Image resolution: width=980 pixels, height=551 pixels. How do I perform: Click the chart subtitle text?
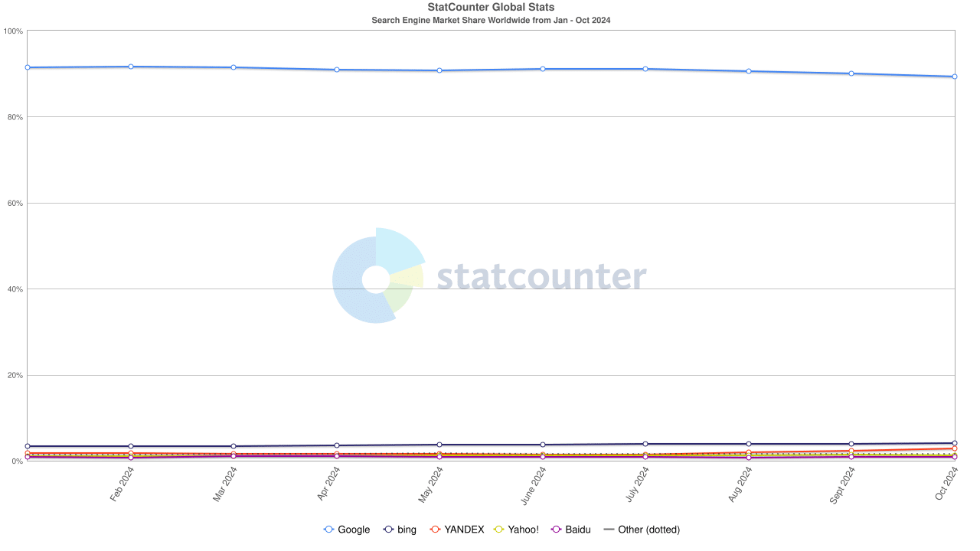pos(491,21)
